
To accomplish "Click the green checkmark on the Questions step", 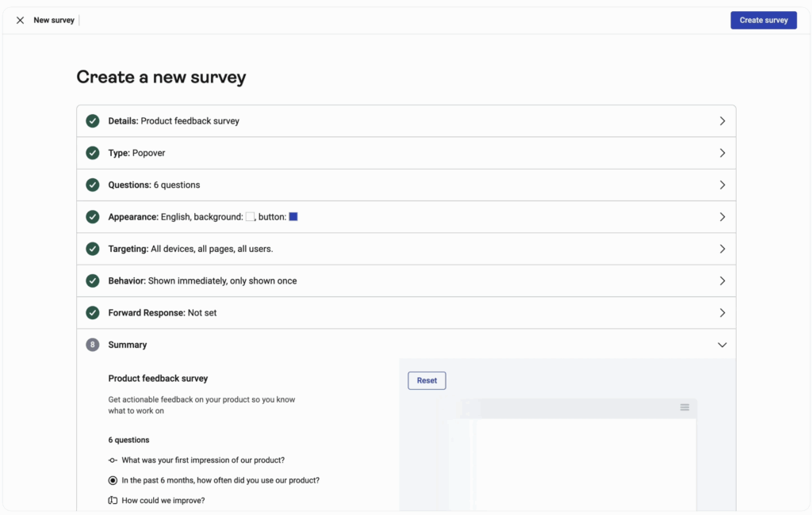I will point(92,185).
